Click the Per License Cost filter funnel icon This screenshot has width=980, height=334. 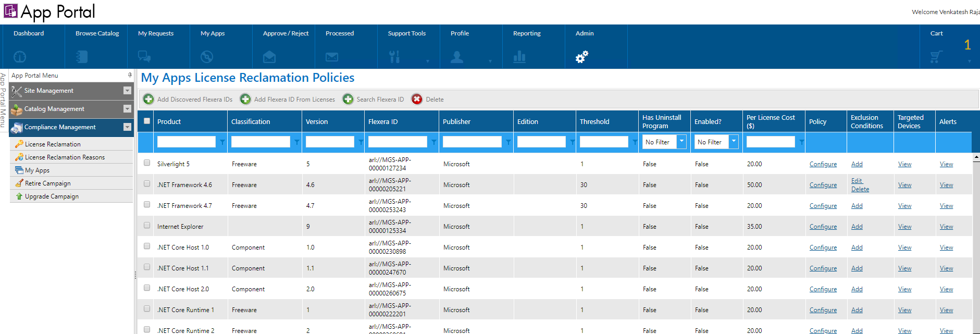[802, 142]
